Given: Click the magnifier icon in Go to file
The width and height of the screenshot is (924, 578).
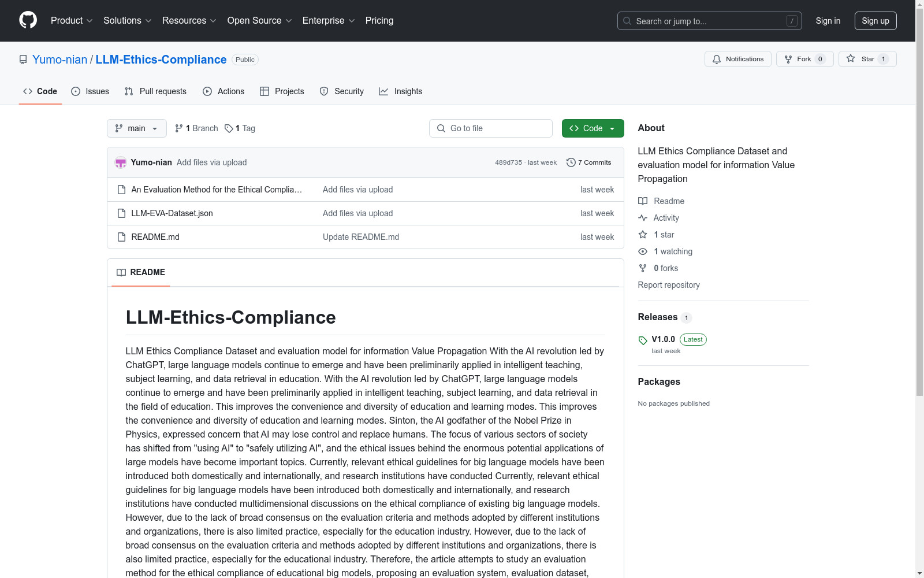Looking at the screenshot, I should tap(441, 128).
